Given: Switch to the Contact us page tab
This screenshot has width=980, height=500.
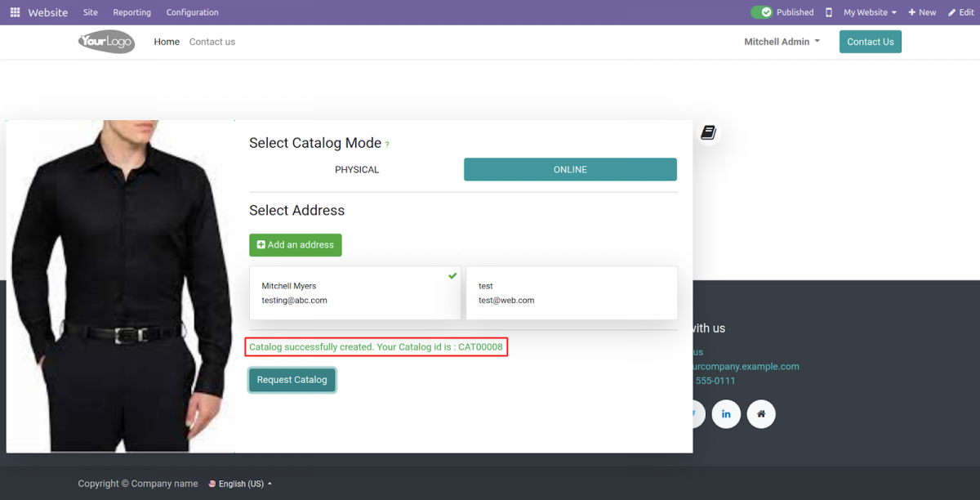Looking at the screenshot, I should click(212, 42).
